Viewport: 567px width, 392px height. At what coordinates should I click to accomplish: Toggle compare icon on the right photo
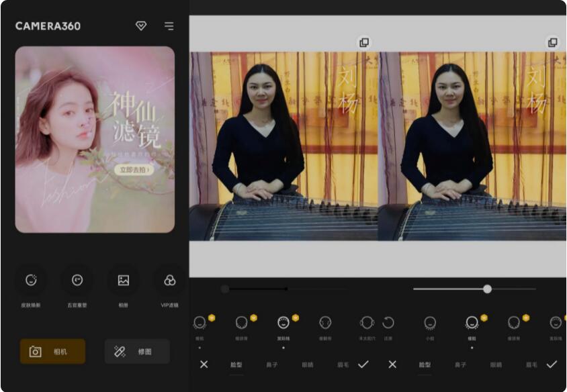(552, 42)
